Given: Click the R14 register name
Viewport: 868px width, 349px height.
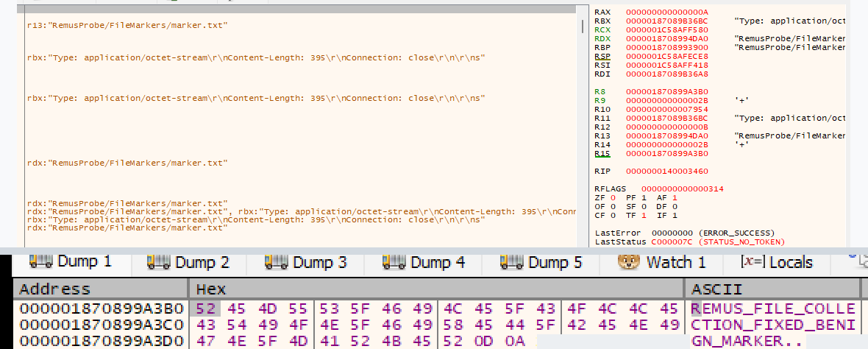Looking at the screenshot, I should point(603,144).
